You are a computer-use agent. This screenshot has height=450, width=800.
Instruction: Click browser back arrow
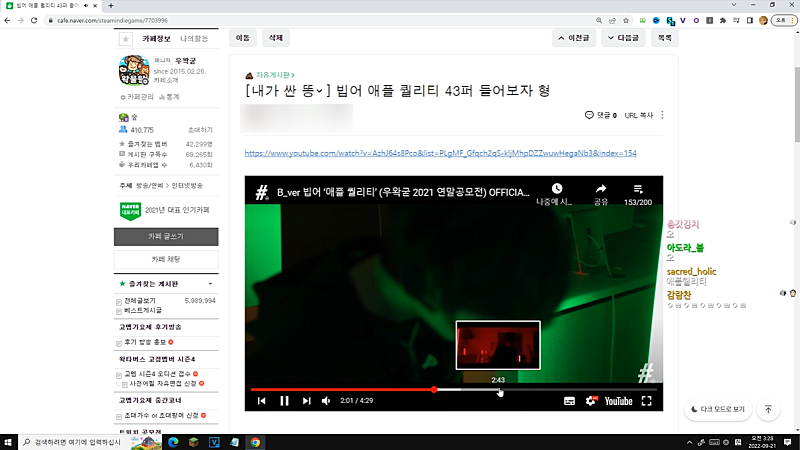tap(7, 20)
